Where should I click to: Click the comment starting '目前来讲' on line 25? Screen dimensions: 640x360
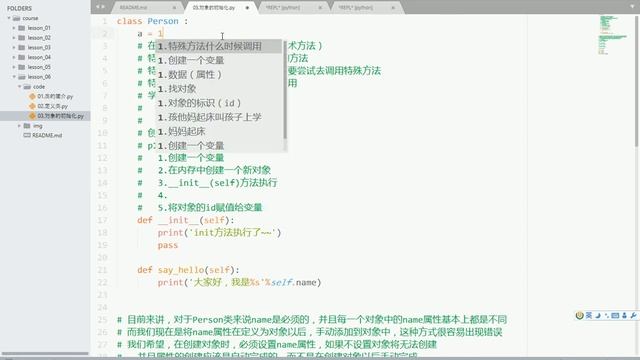click(312, 320)
